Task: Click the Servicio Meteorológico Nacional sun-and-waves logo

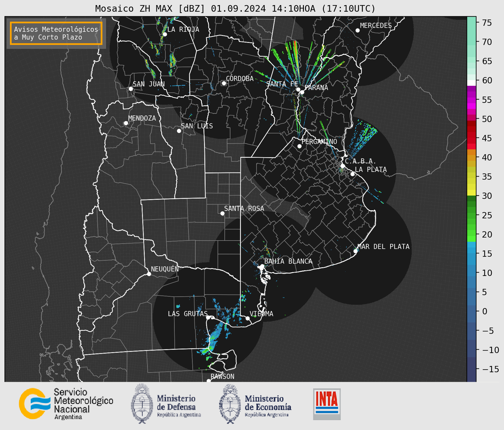Action: (34, 403)
